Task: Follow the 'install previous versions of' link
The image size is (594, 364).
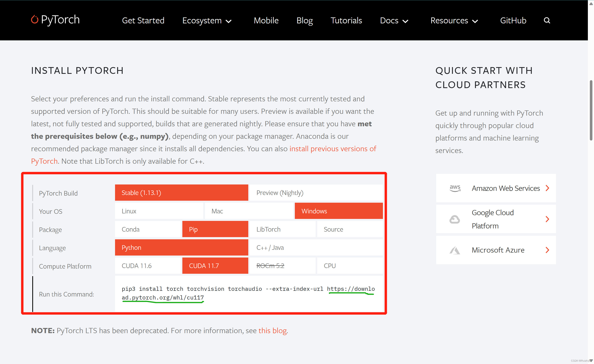Action: pos(333,149)
